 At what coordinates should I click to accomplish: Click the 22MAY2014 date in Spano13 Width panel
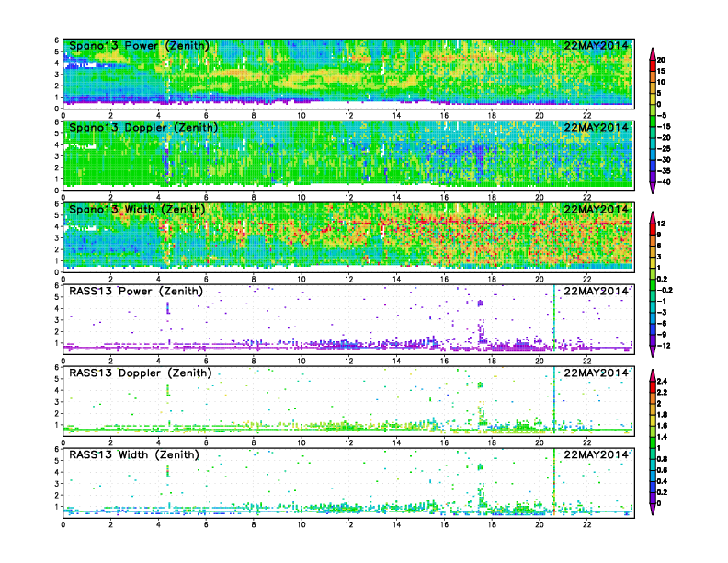596,209
